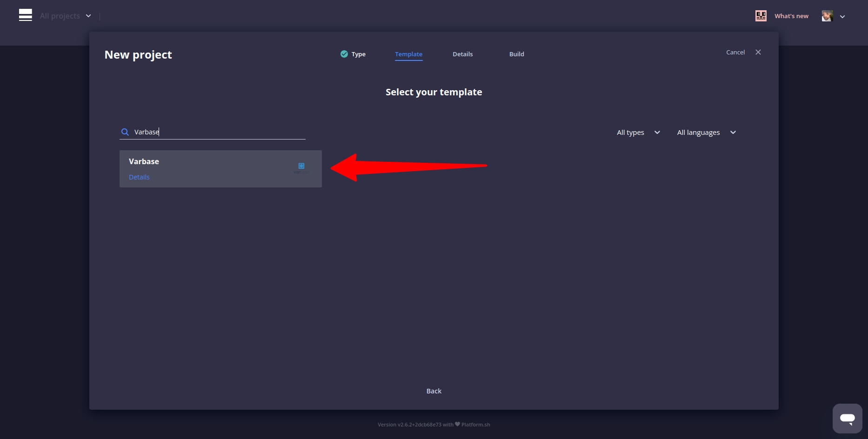Click the search magnifier icon
Viewport: 868px width, 439px height.
coord(125,132)
